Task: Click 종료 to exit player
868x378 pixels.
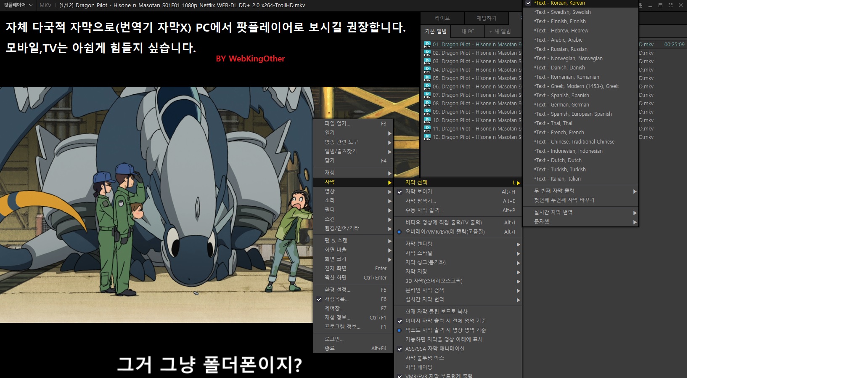Action: coord(353,348)
